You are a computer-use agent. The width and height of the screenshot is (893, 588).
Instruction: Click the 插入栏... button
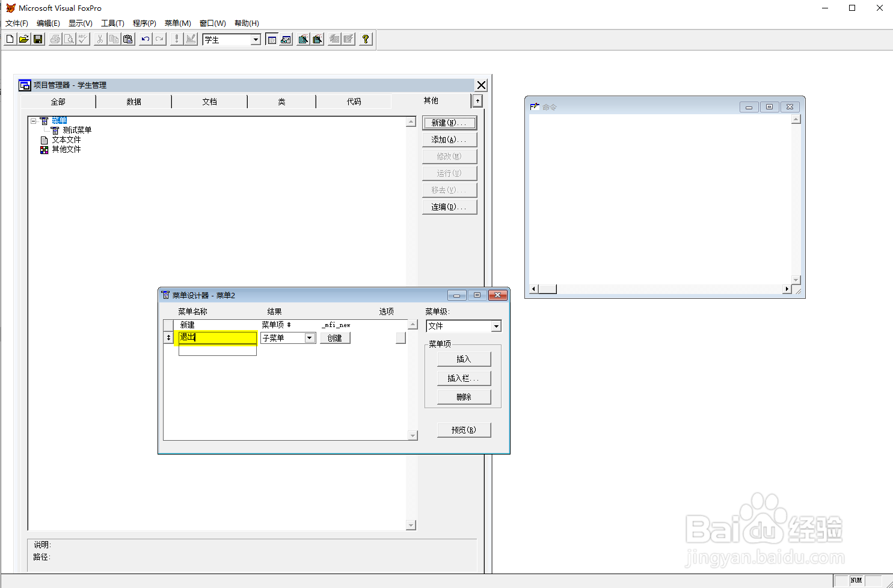pyautogui.click(x=464, y=378)
